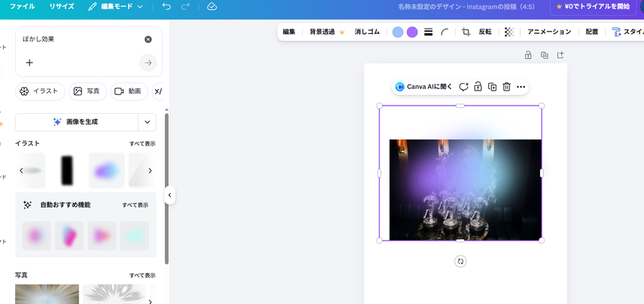Click the 編集 toolbar button
644x304 pixels.
(288, 32)
